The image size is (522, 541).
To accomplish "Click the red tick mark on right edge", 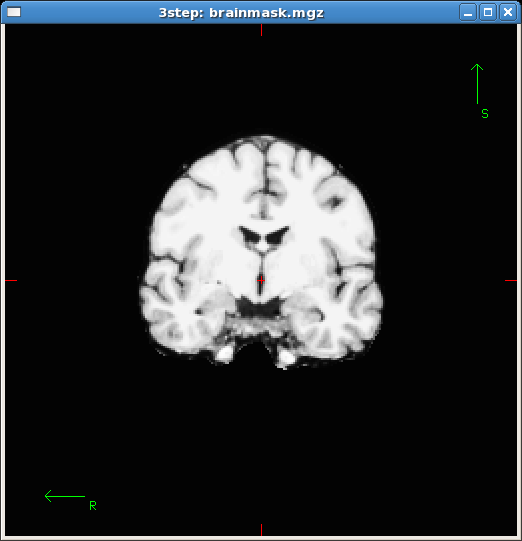I will coord(511,281).
